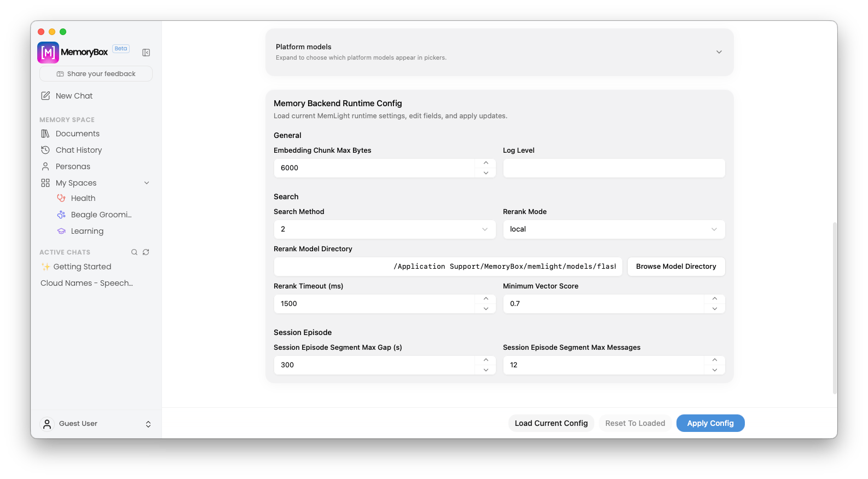Decrease Minimum Vector Score value
Screen dimensions: 868x479
coord(715,309)
